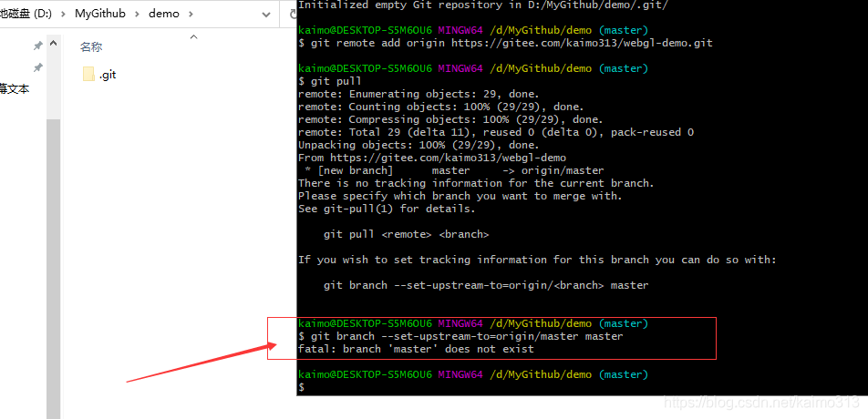The height and width of the screenshot is (419, 868).
Task: Click navigation pane scroll up arrow
Action: click(54, 43)
